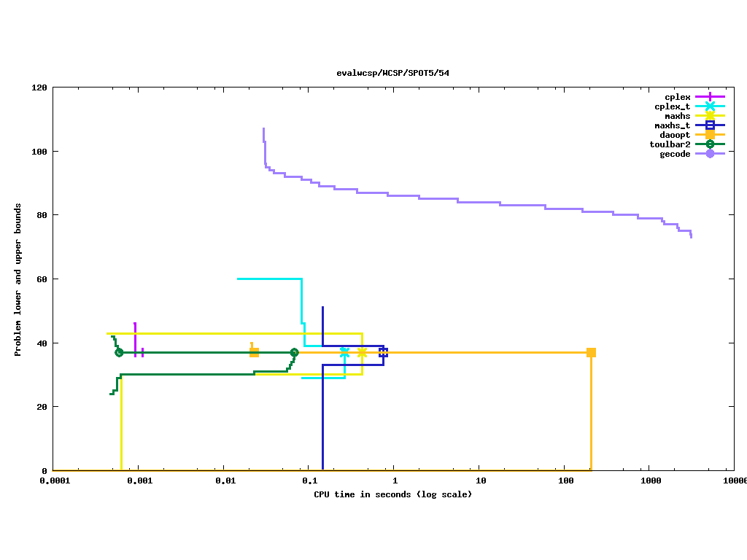This screenshot has height=560, width=747.
Task: Click the x-axis tick label 1000
Action: click(651, 481)
